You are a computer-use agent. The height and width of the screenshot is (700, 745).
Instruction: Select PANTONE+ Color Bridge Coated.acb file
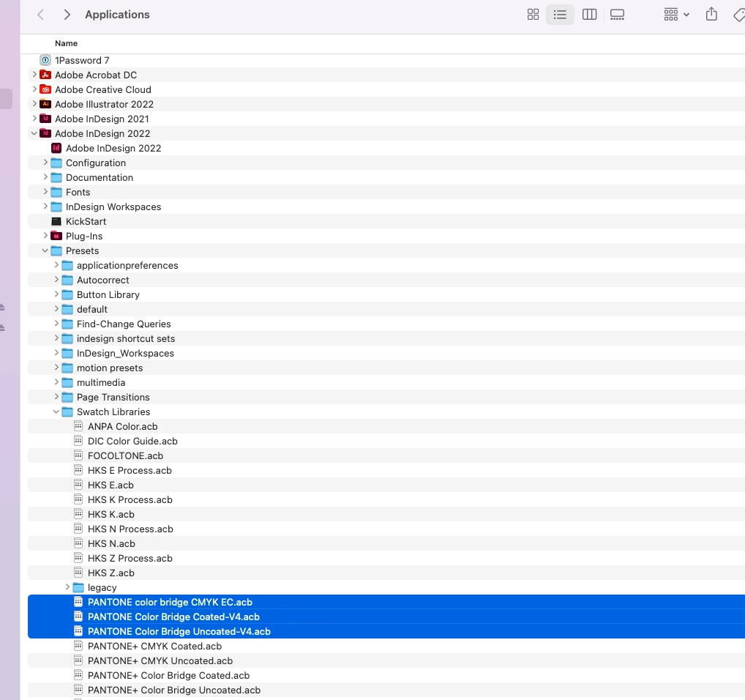point(386,675)
